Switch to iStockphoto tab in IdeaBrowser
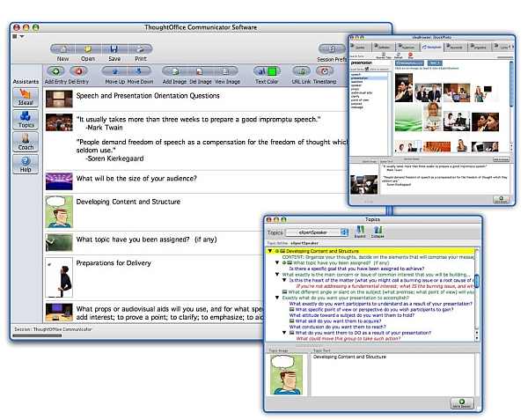 click(x=432, y=48)
